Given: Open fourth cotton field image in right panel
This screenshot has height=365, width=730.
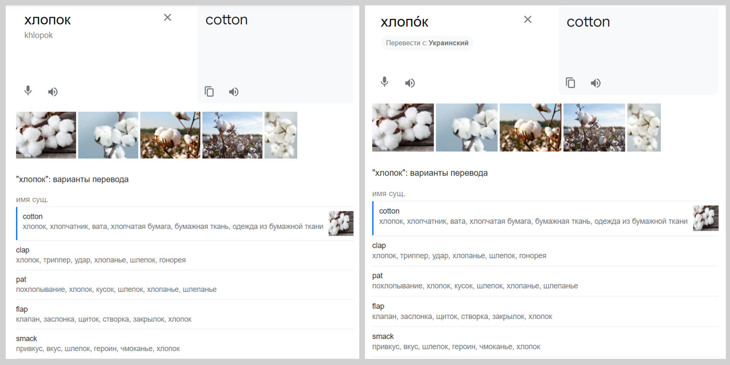Looking at the screenshot, I should point(594,128).
